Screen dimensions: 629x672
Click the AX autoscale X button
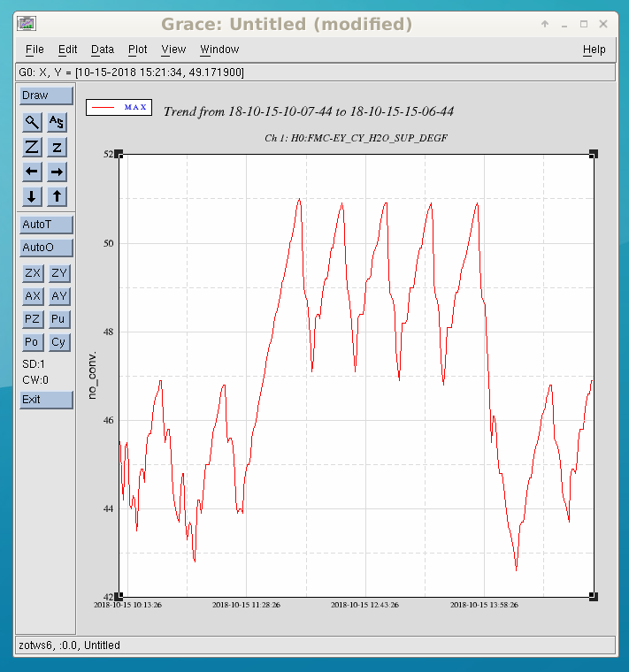33,296
